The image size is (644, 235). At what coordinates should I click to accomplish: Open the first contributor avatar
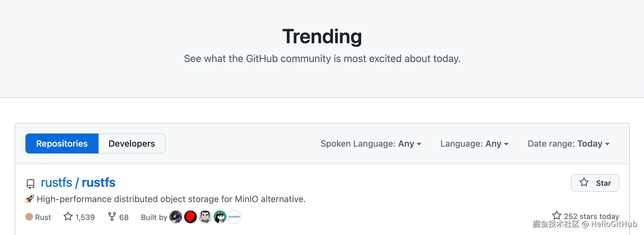(x=176, y=217)
